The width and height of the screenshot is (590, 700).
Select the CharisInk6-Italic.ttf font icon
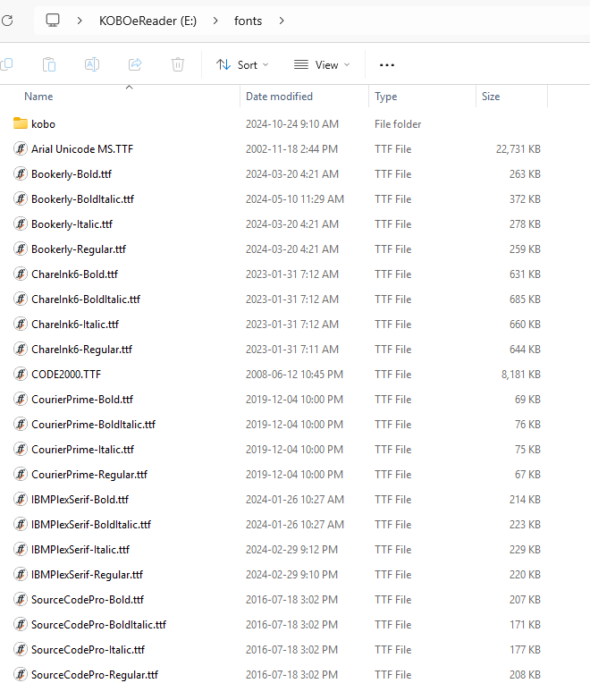pos(21,324)
